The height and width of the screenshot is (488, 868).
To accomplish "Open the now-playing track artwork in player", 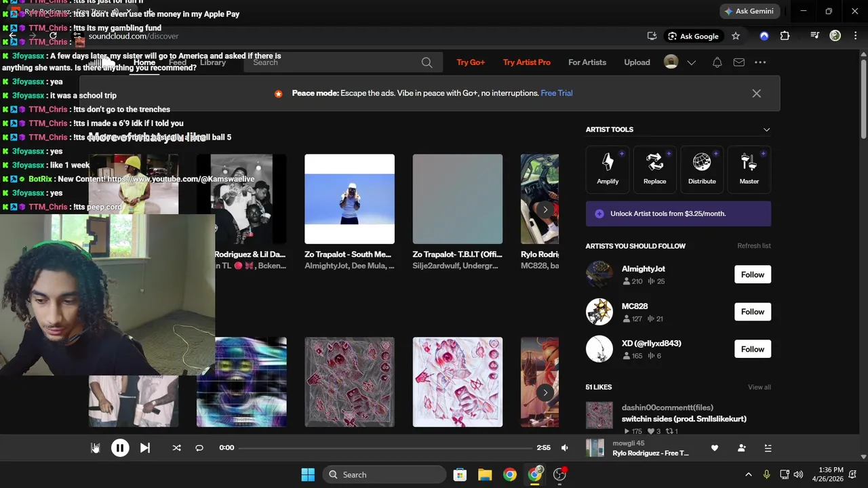I will [595, 448].
